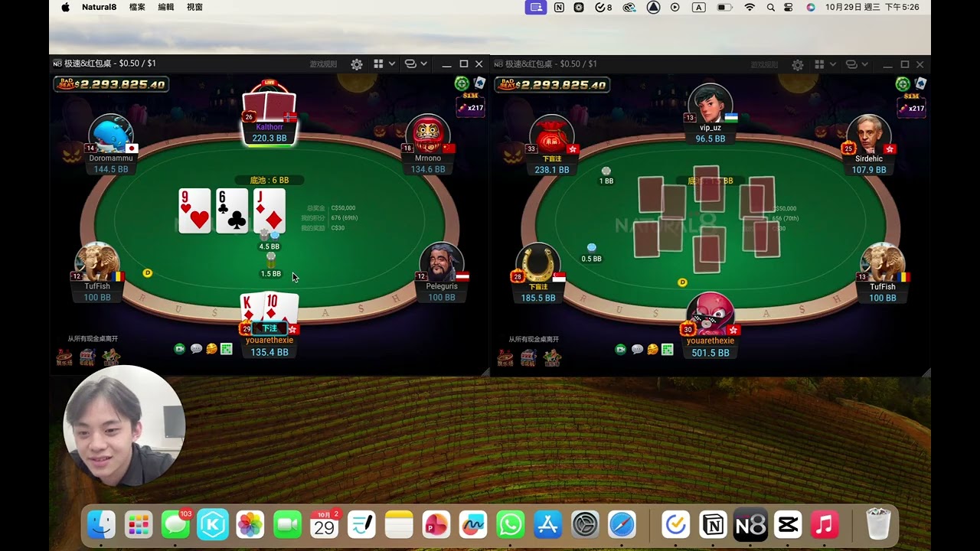
Task: Open CapCut in Dock
Action: click(787, 525)
